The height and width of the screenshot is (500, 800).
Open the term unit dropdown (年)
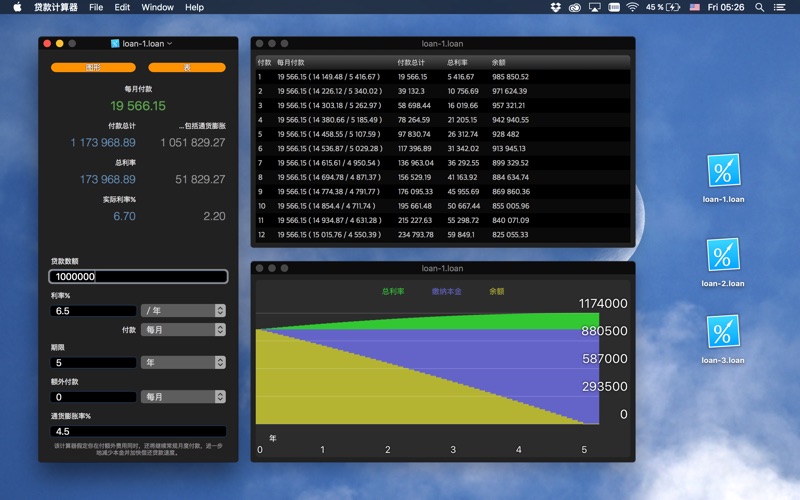[x=183, y=362]
